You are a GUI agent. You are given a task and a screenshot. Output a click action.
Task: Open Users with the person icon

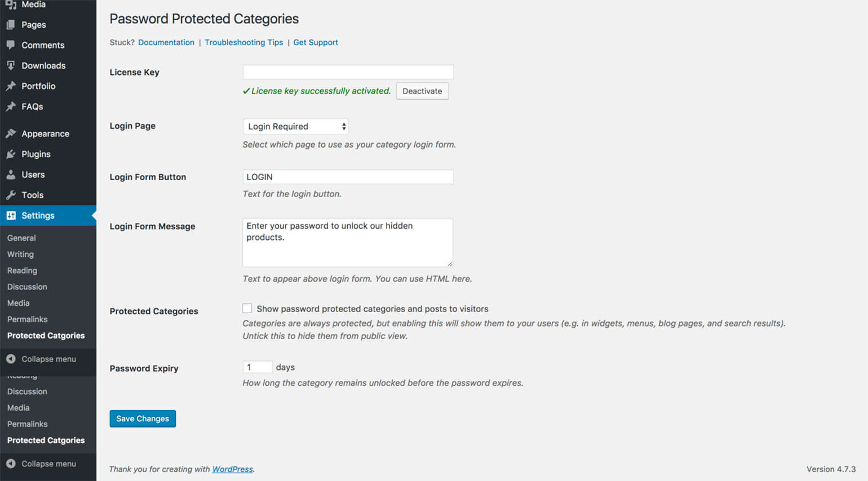tap(12, 175)
